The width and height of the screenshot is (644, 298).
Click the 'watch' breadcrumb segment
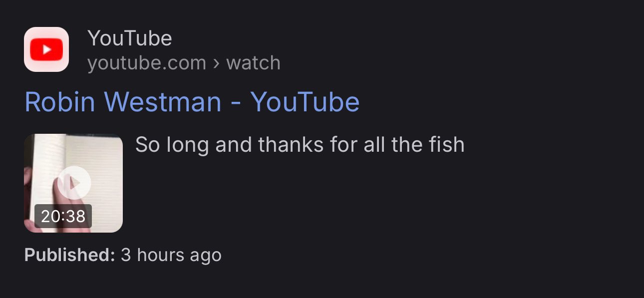(x=253, y=63)
